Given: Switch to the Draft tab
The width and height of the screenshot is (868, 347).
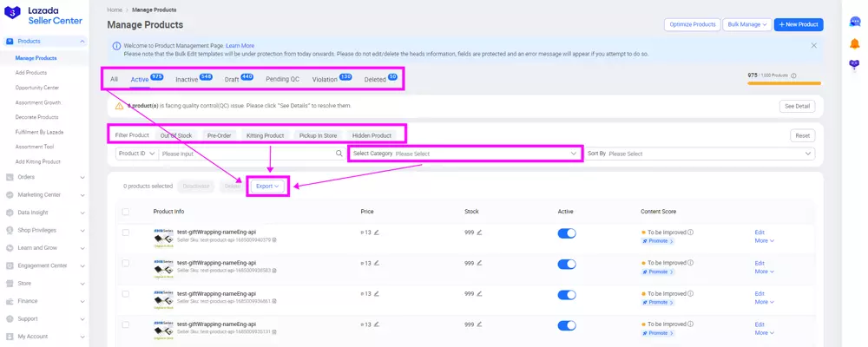Looking at the screenshot, I should point(231,80).
